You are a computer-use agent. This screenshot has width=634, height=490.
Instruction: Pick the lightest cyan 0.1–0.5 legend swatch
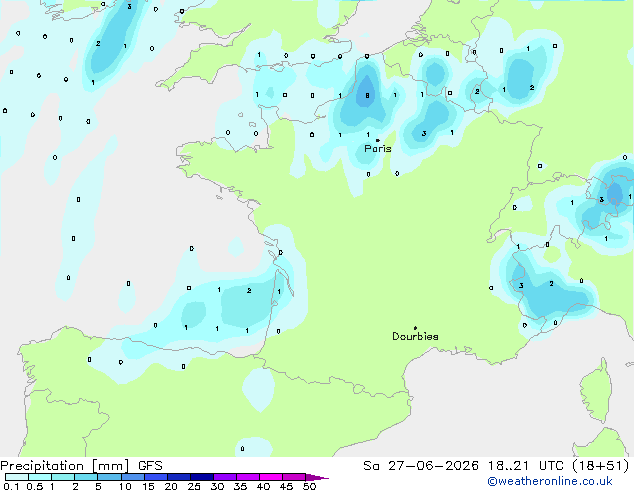coord(17,477)
